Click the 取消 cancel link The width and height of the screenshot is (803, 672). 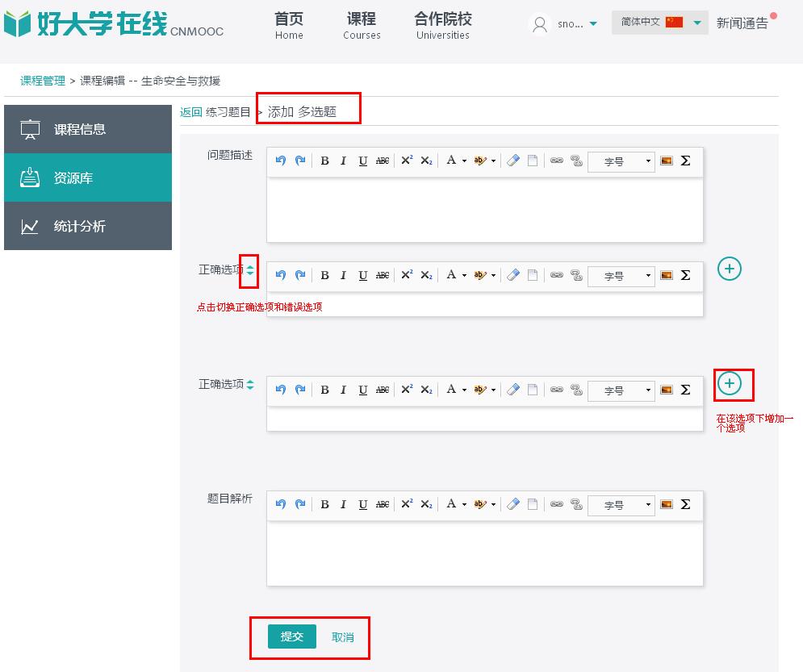(343, 637)
